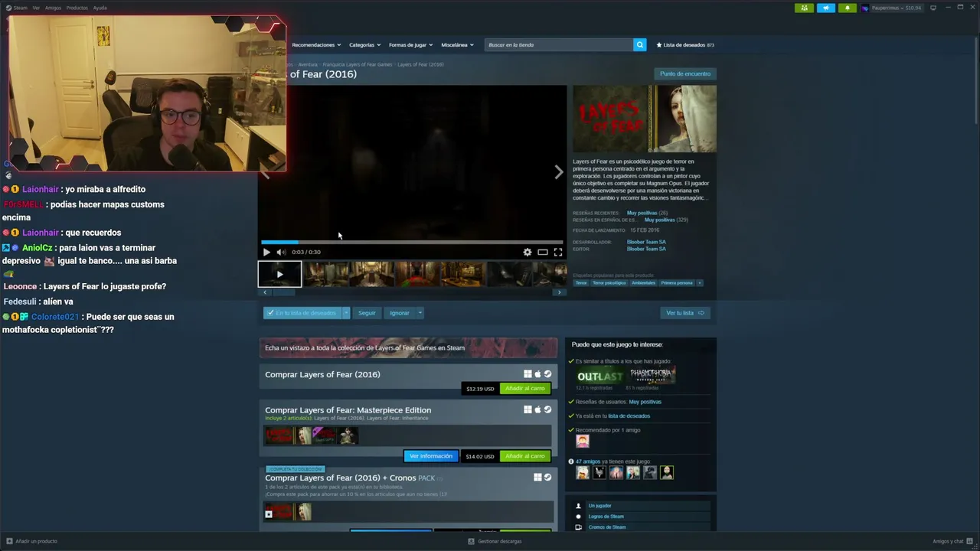Move the thumbnail strip back with left arrow
This screenshot has width=980, height=551.
tap(265, 292)
